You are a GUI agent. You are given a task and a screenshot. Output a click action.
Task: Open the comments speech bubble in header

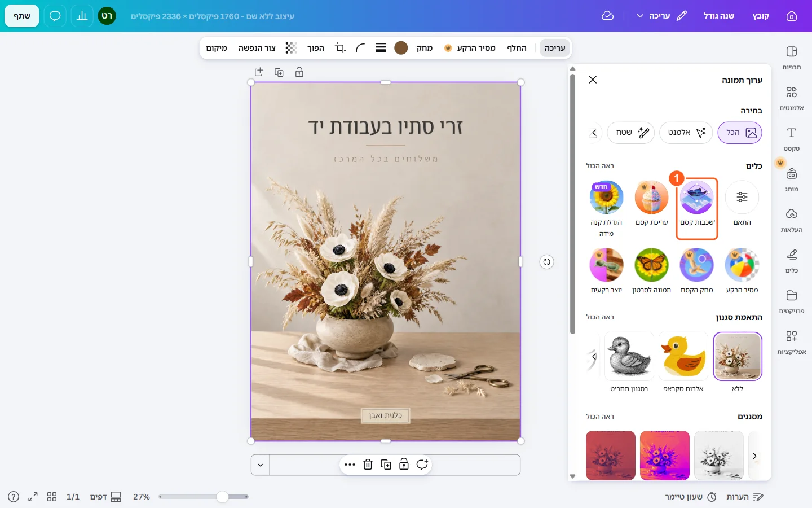55,16
